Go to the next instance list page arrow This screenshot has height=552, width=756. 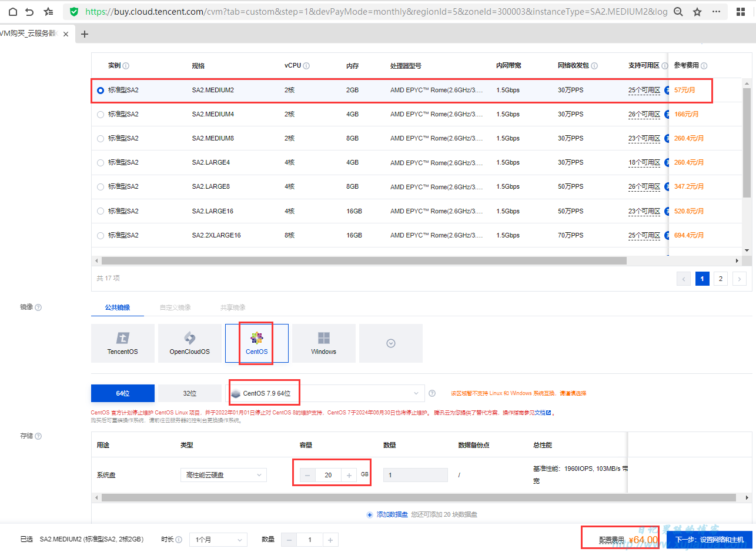pyautogui.click(x=739, y=279)
